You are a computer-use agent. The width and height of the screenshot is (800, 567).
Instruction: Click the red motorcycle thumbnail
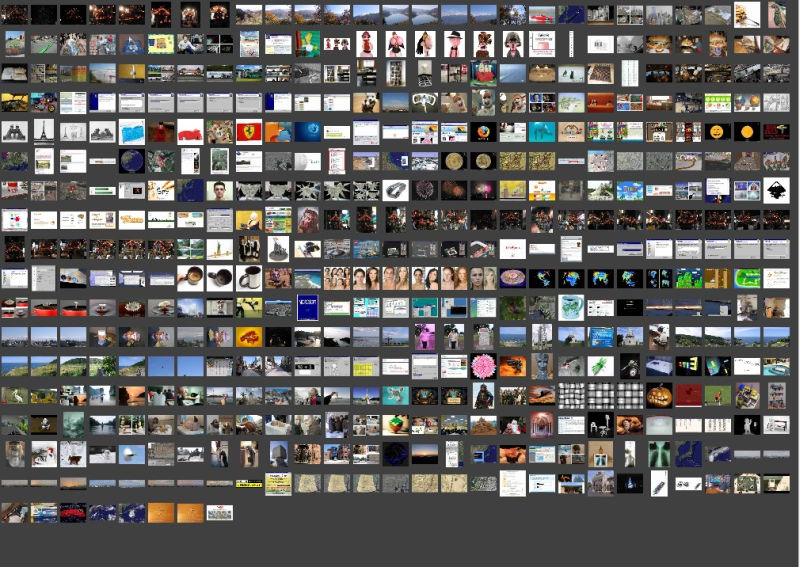click(x=44, y=103)
